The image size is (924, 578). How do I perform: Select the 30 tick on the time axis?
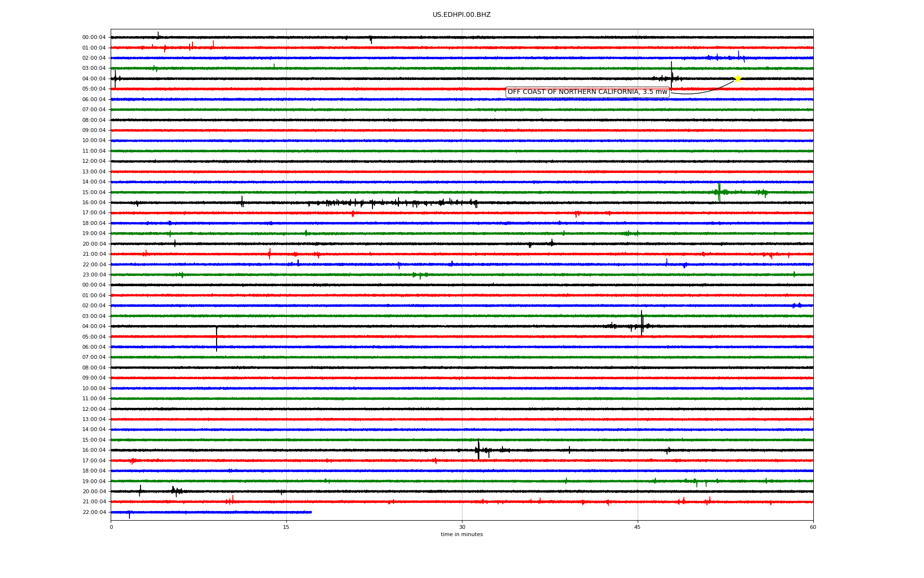(462, 527)
